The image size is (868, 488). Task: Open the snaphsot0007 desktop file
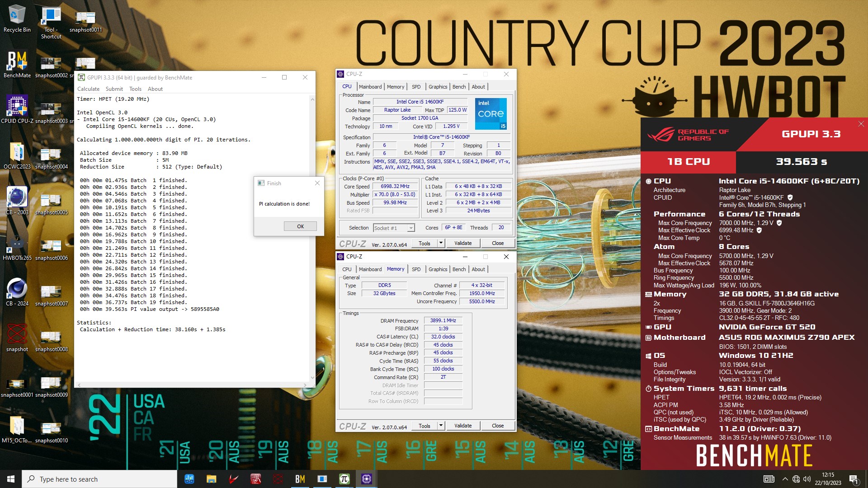tap(51, 295)
